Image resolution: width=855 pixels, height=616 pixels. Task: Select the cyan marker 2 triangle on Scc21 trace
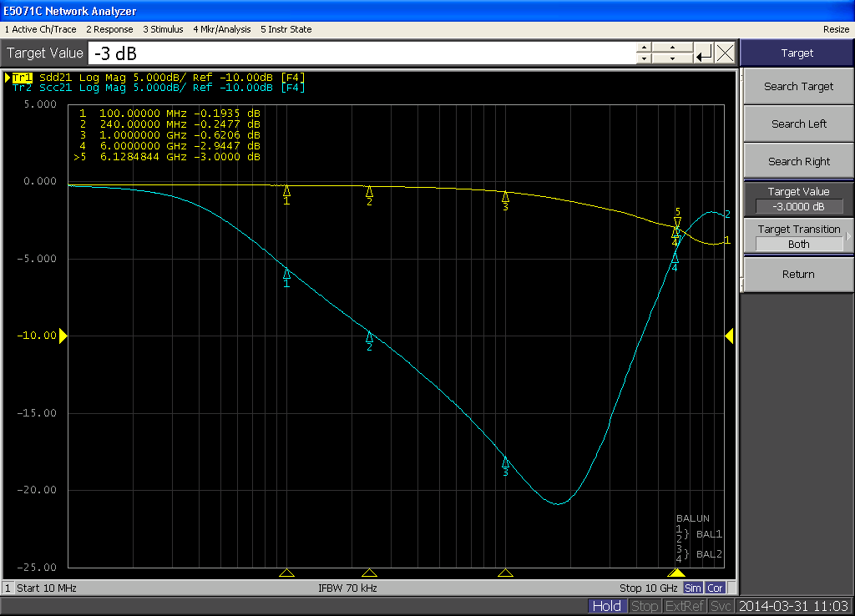[369, 336]
